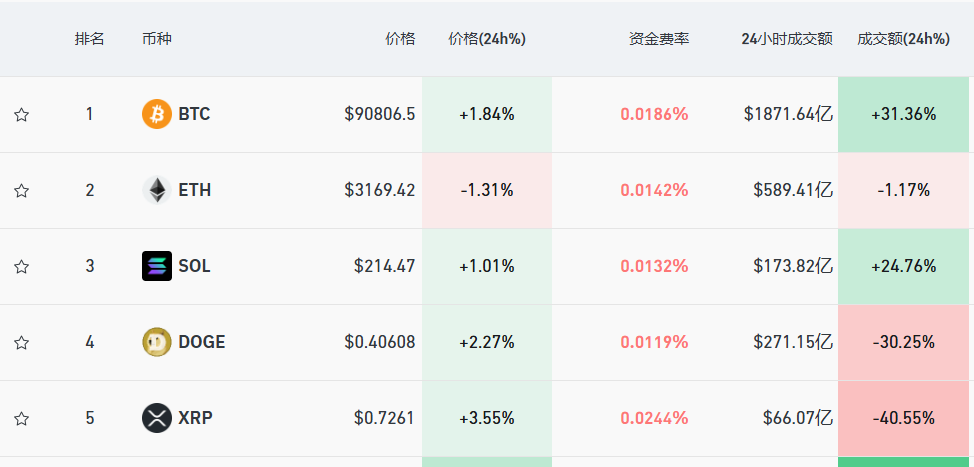Favorite BTC with its star icon
Viewport: 974px width, 467px height.
21,115
